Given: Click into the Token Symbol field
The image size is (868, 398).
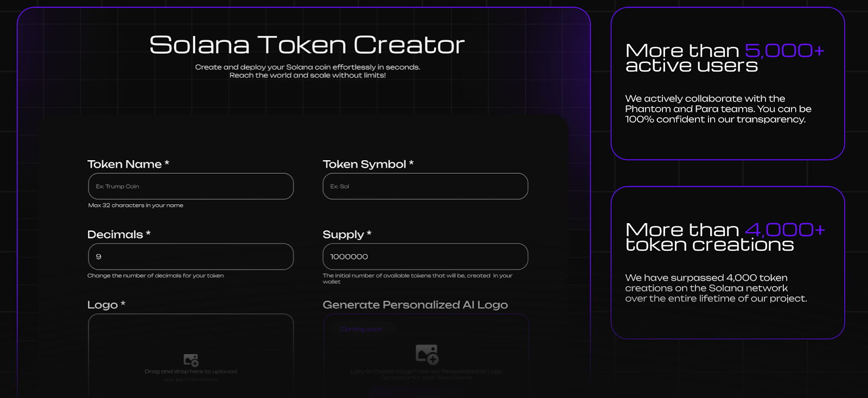Looking at the screenshot, I should tap(425, 186).
